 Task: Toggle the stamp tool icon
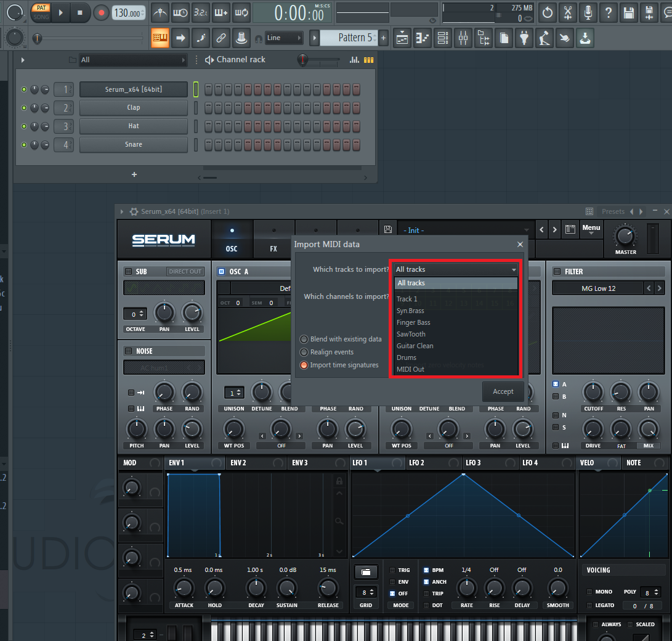click(x=241, y=38)
